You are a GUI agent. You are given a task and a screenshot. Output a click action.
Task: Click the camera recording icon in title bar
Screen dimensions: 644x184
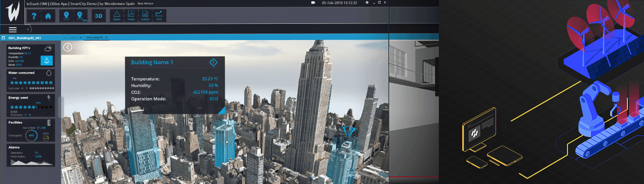[313, 3]
